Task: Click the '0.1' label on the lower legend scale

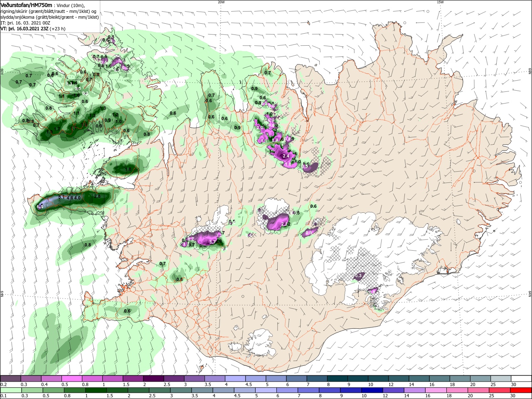Action: pyautogui.click(x=4, y=396)
